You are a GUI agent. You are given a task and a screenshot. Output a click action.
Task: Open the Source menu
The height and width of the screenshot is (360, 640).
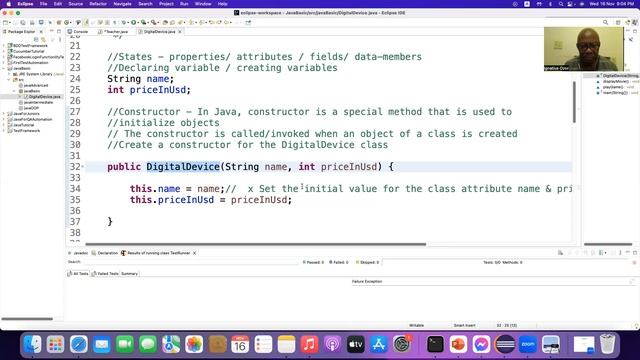coord(76,4)
